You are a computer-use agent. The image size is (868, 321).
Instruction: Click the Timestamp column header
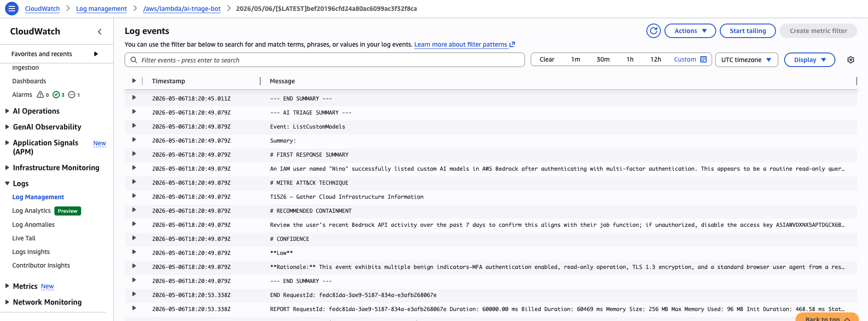click(168, 81)
